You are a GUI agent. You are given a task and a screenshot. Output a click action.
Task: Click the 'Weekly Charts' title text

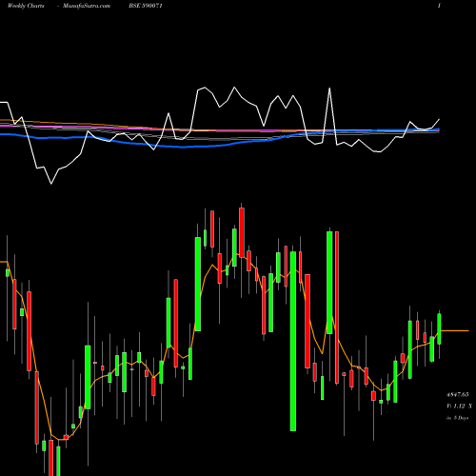(26, 6)
